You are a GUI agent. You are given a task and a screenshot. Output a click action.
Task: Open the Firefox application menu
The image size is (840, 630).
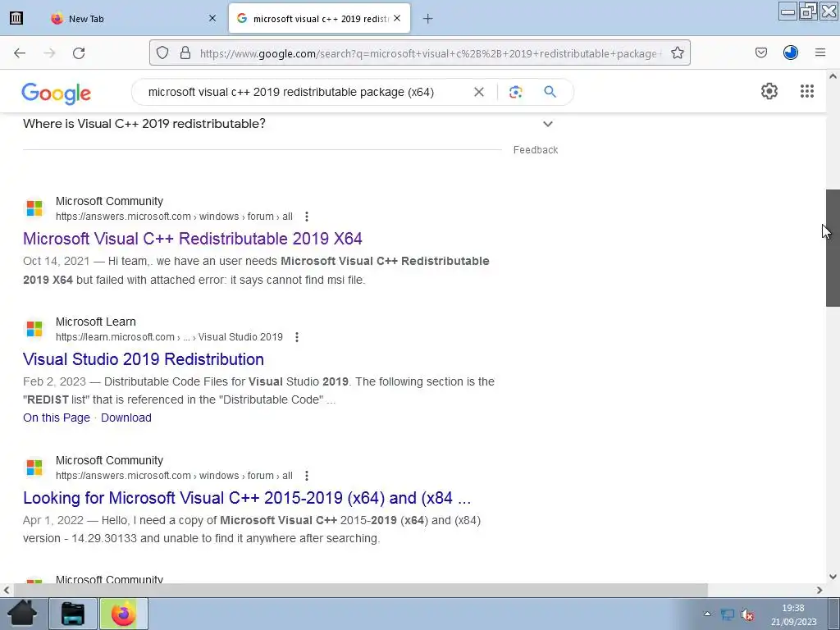click(x=820, y=52)
